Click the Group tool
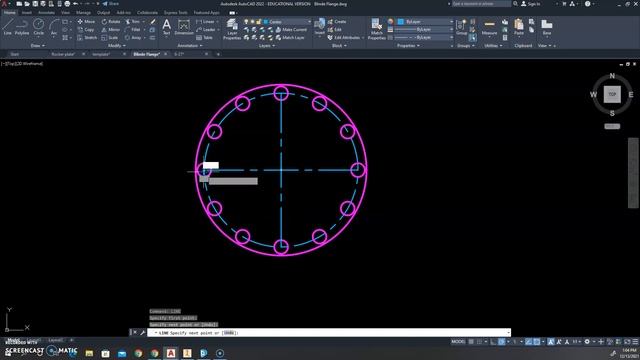 click(x=462, y=27)
